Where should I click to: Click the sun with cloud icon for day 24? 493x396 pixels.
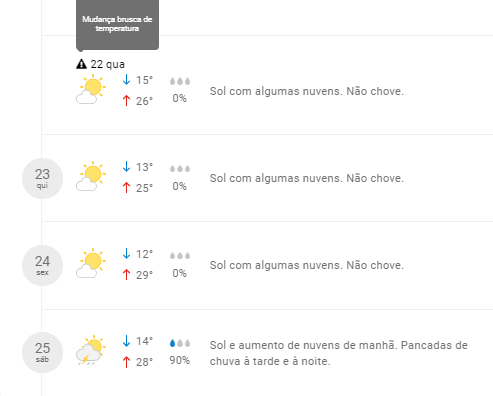(91, 263)
